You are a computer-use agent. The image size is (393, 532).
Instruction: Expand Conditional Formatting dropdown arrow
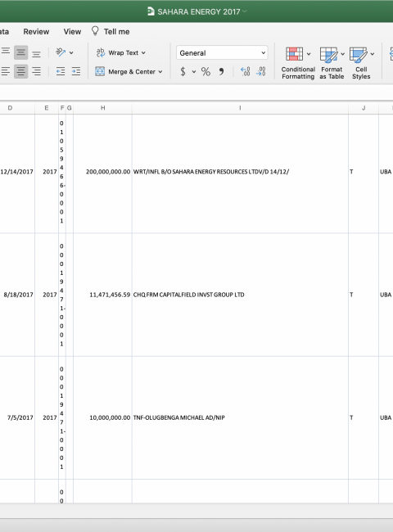coord(309,54)
